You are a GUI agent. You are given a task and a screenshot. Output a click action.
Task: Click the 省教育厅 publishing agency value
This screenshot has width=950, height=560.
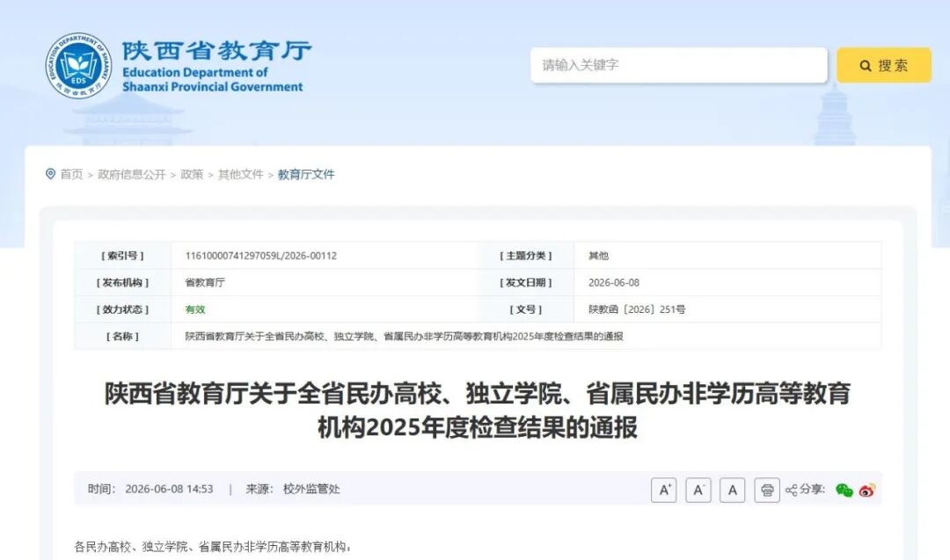[x=205, y=282]
